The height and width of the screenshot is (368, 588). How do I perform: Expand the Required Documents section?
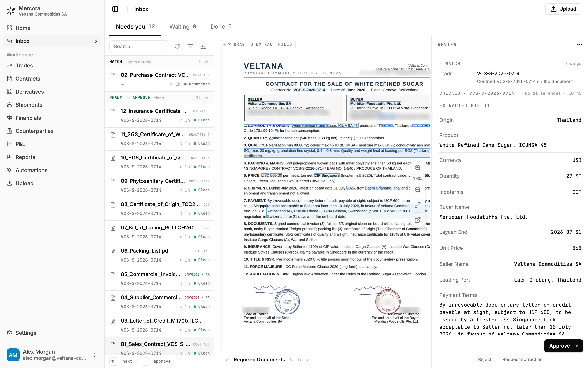point(226,360)
